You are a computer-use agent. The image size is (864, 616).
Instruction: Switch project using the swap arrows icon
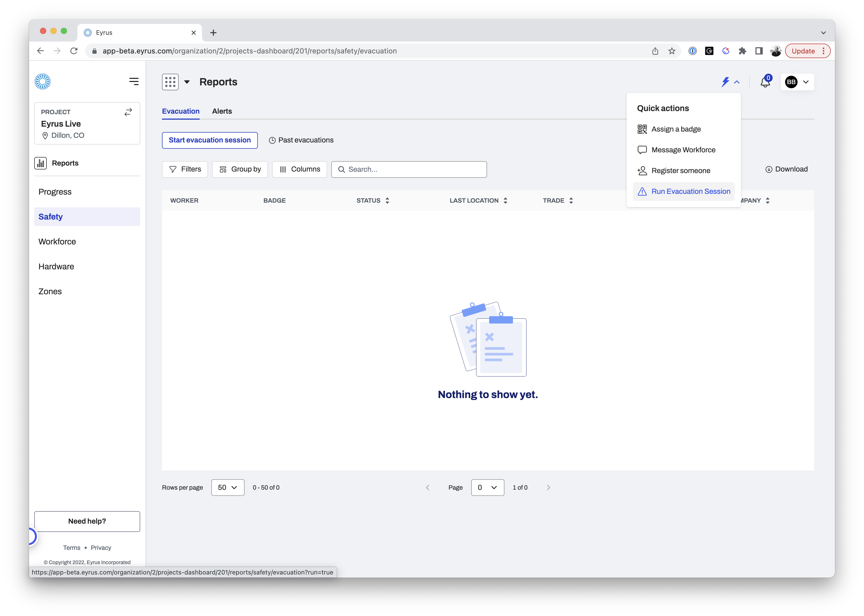pos(128,112)
